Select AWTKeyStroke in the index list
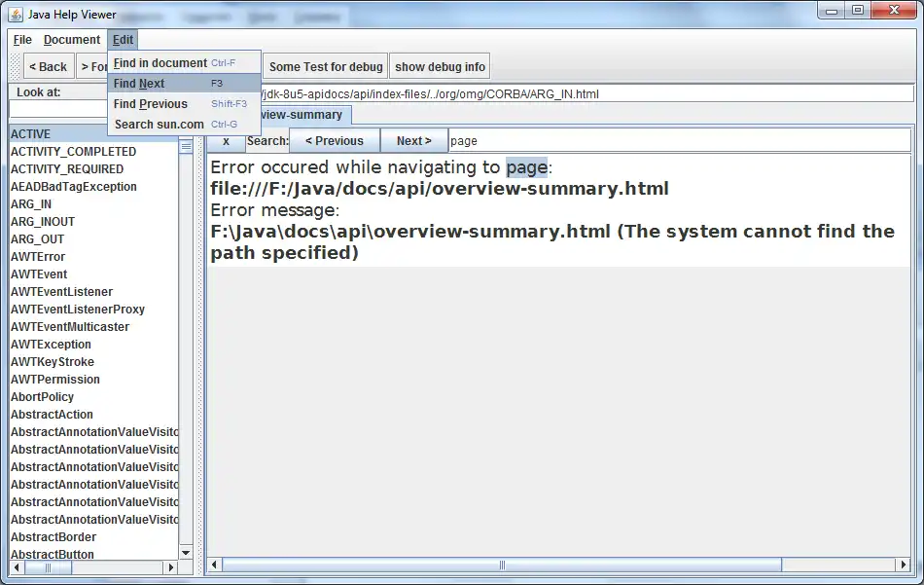 pos(94,362)
